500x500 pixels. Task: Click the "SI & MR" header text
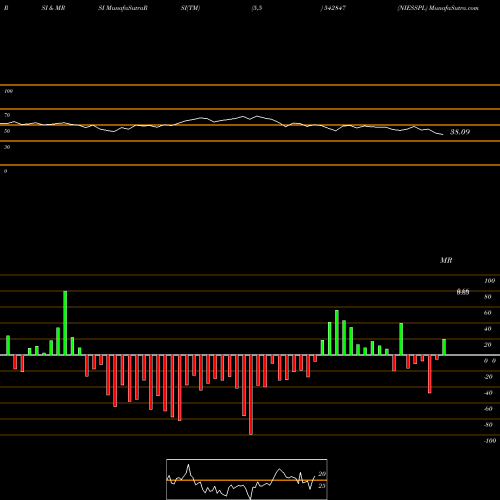click(53, 8)
